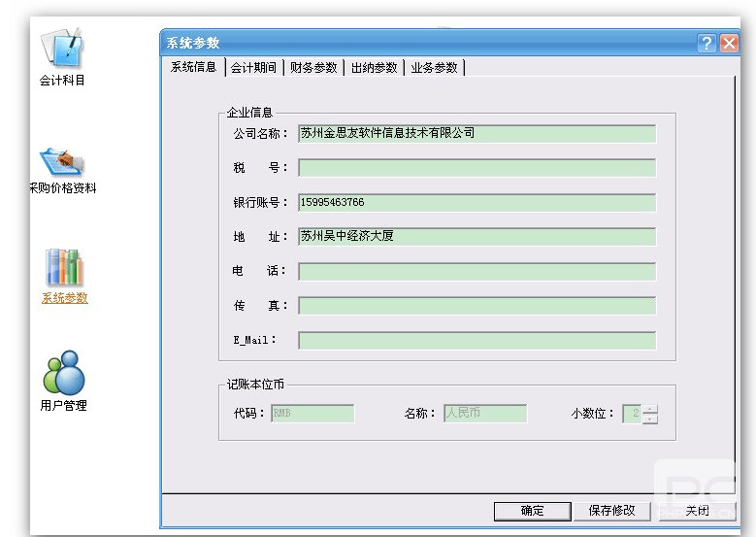Viewport: 756px width, 537px height.
Task: Open the 财务参数 tab
Action: click(x=313, y=68)
